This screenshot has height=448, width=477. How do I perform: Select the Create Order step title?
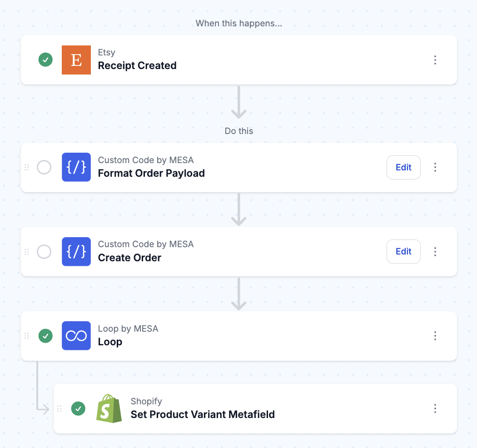click(x=129, y=258)
